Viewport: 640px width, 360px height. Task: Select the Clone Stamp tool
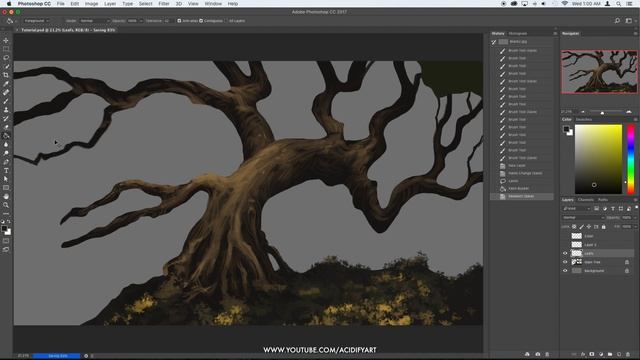point(6,110)
